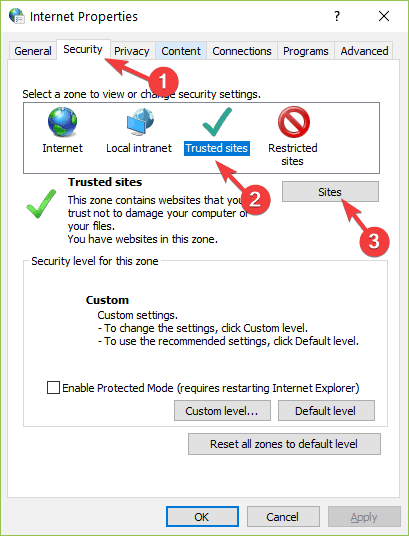Select the Local intranet zone icon
409x536 pixels.
pyautogui.click(x=140, y=122)
